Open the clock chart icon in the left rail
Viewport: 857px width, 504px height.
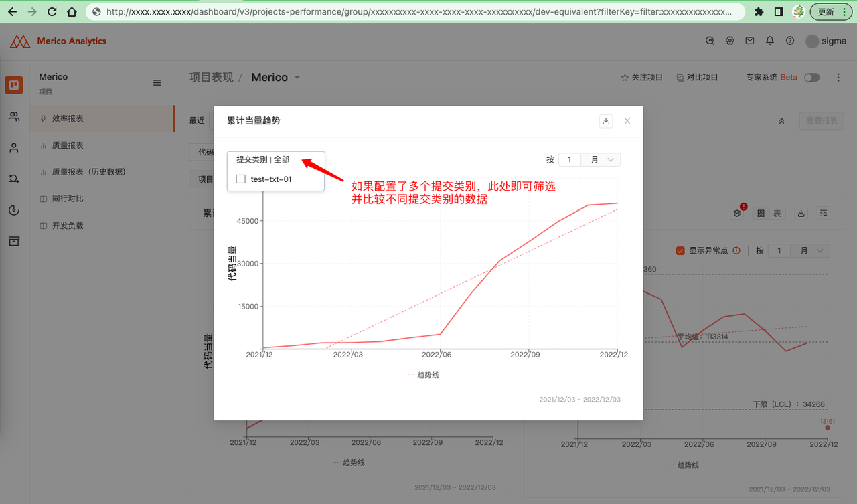click(x=14, y=210)
